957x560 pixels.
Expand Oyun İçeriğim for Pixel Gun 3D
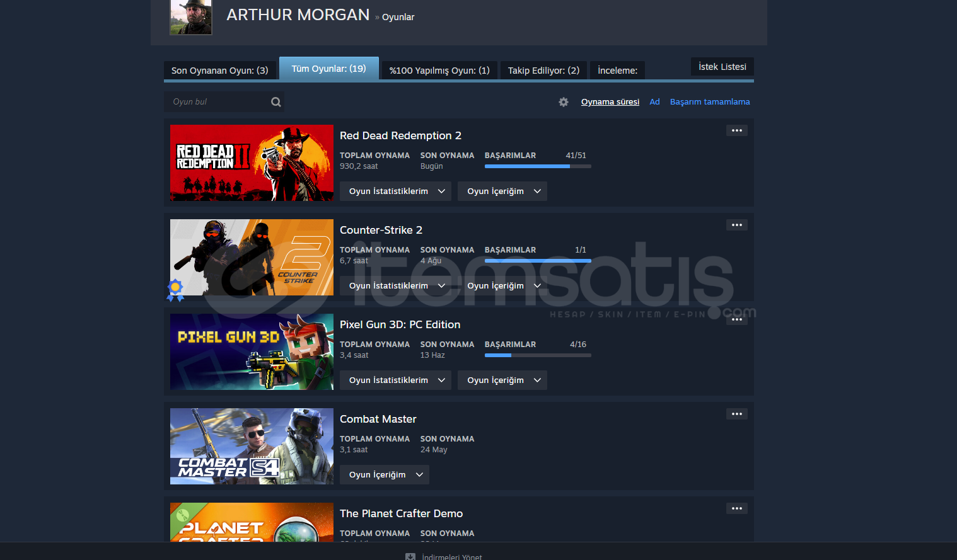[502, 380]
